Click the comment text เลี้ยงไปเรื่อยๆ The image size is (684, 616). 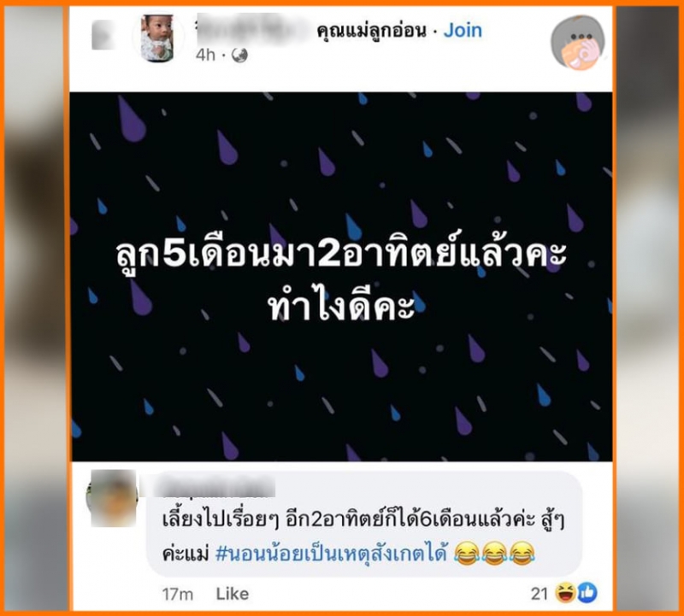click(x=221, y=519)
